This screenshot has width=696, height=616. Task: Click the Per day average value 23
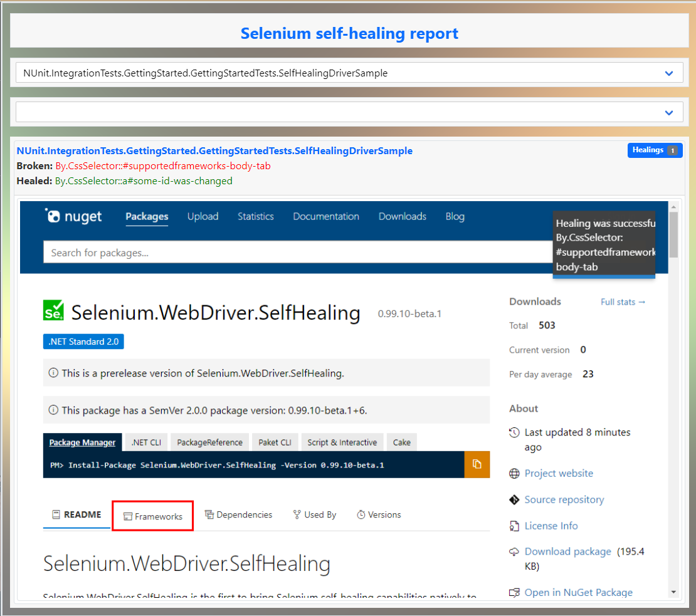(x=588, y=374)
